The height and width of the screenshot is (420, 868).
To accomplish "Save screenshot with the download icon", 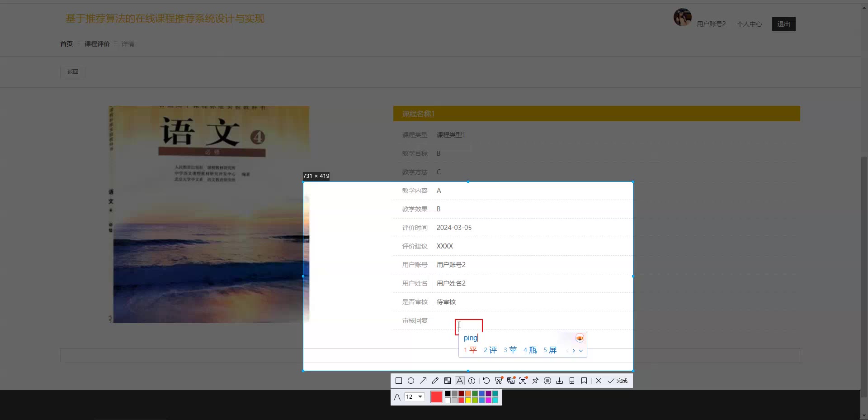I will point(560,381).
